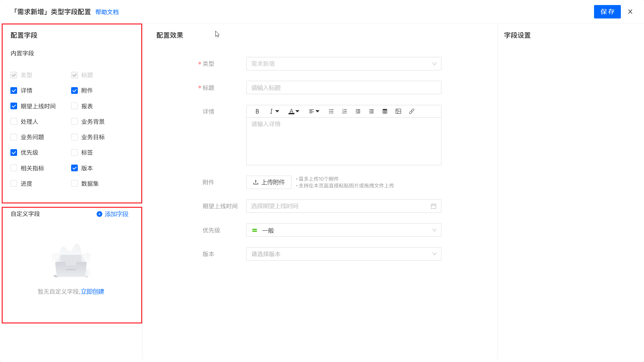Screen dimensions: 644x362
Task: Click the 请输入标题 input field
Action: tap(343, 88)
